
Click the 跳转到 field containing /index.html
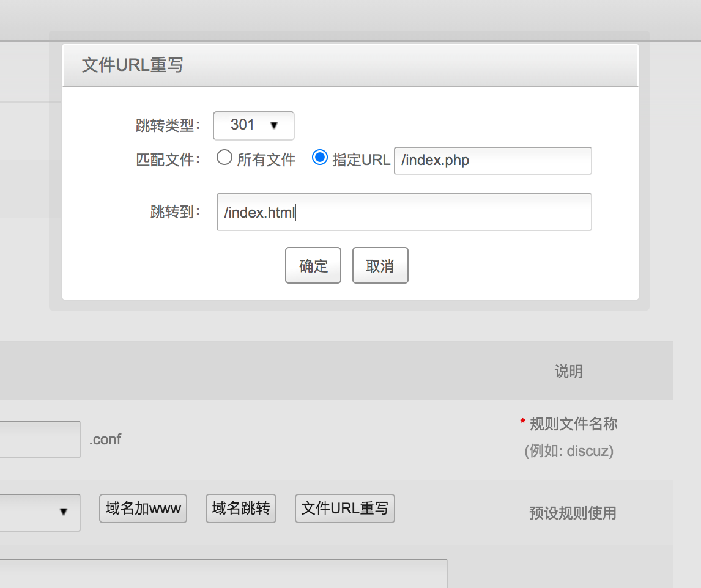pos(404,212)
